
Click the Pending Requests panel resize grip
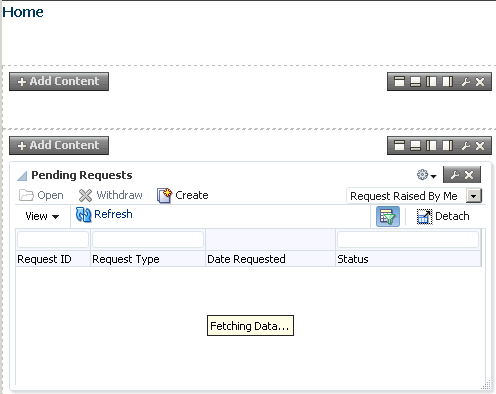tap(486, 385)
